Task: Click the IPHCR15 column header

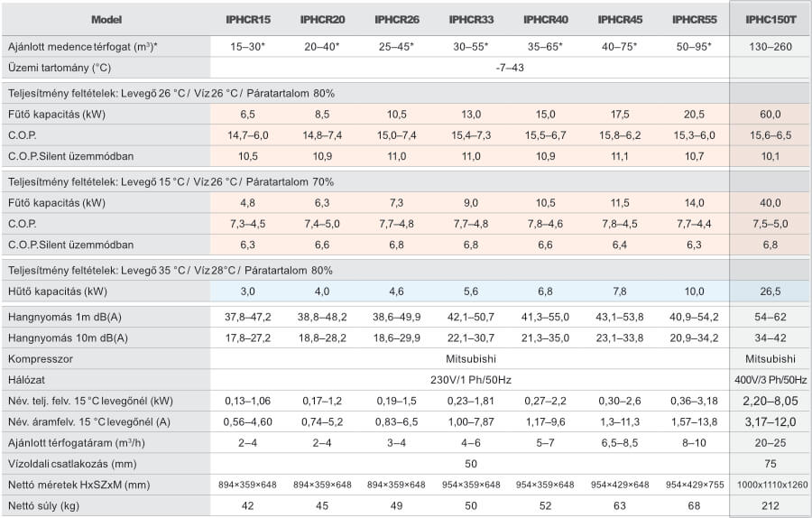Action: tap(247, 19)
